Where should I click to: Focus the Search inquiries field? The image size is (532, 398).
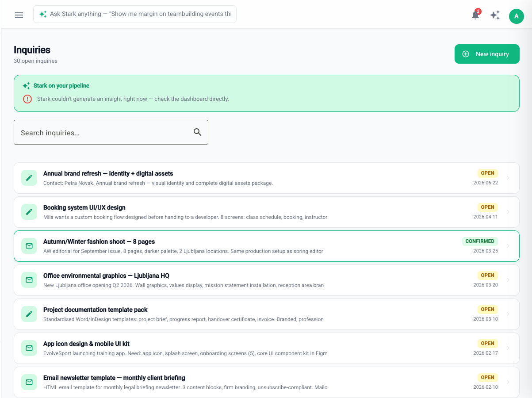pyautogui.click(x=111, y=132)
